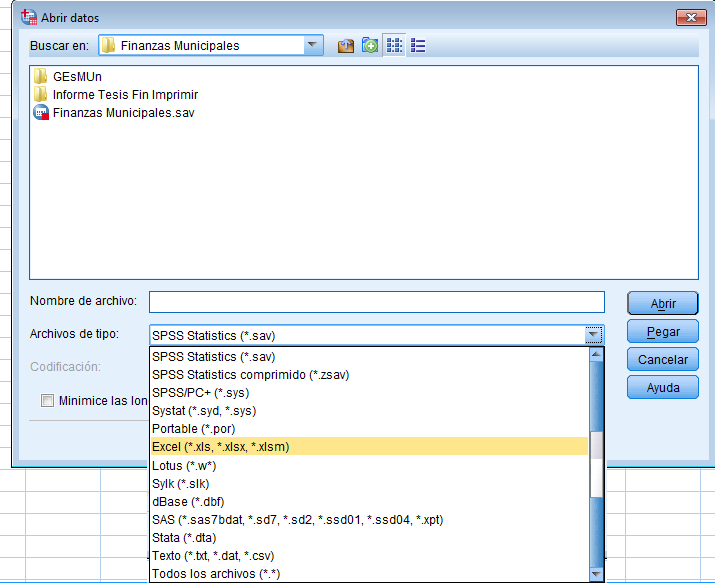Collapse the Archivos de tipo dropdown arrow
The height and width of the screenshot is (583, 715).
point(593,335)
